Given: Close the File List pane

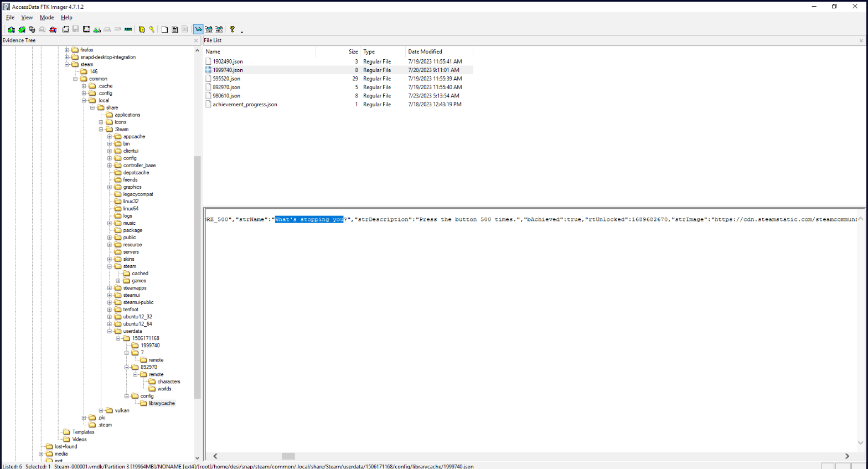Looking at the screenshot, I should [x=861, y=40].
